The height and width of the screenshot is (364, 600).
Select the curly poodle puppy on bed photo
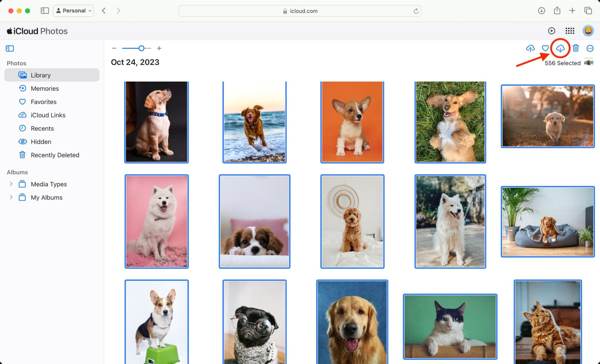click(352, 221)
